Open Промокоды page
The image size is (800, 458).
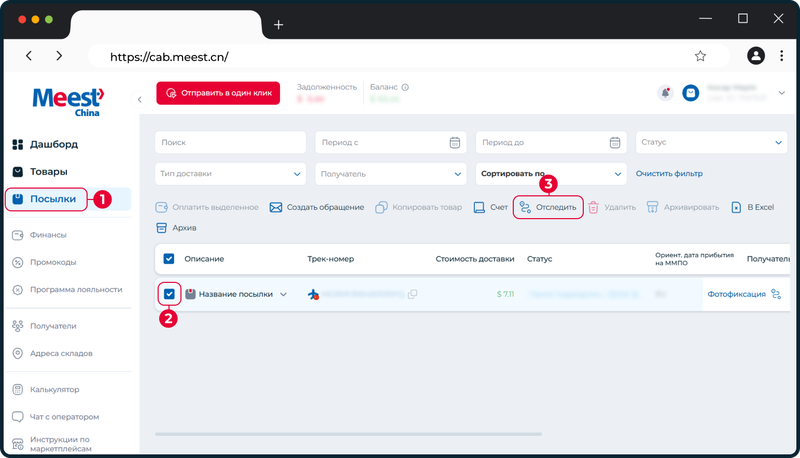tap(44, 262)
